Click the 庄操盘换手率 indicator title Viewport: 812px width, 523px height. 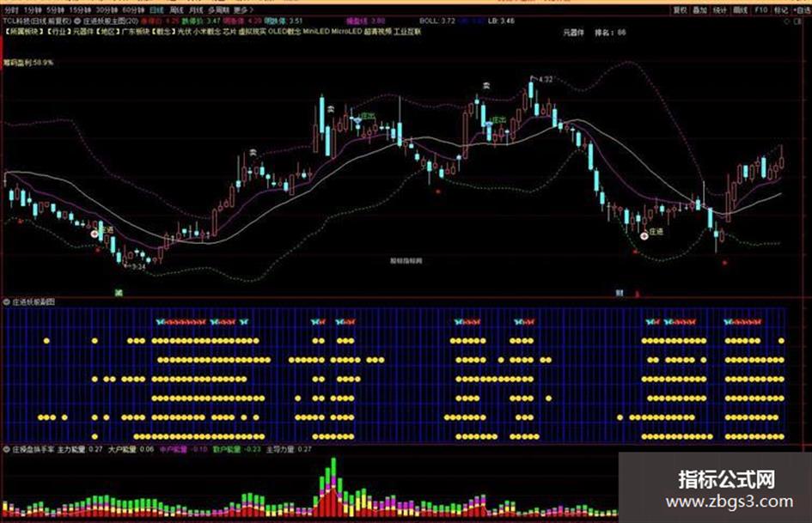(34, 449)
